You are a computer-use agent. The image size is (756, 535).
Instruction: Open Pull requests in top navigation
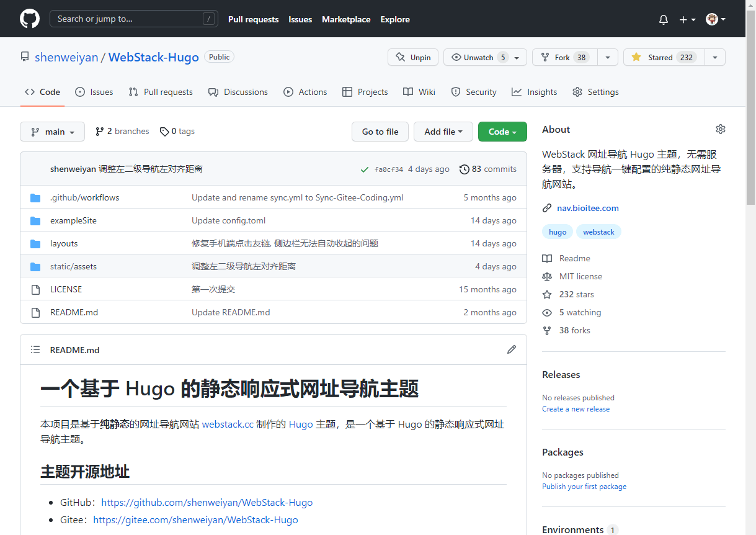(x=254, y=19)
